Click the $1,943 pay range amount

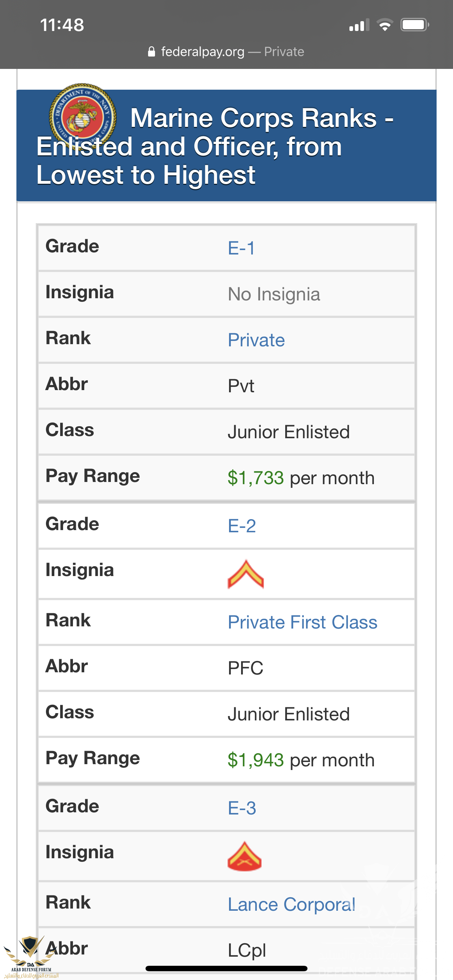tap(256, 760)
